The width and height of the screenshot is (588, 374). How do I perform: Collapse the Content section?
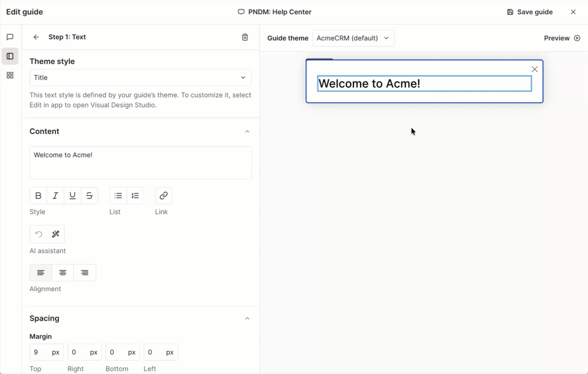coord(247,131)
